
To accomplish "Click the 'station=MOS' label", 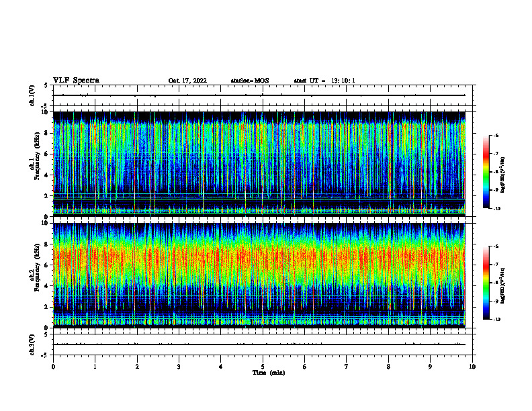I will (x=250, y=81).
